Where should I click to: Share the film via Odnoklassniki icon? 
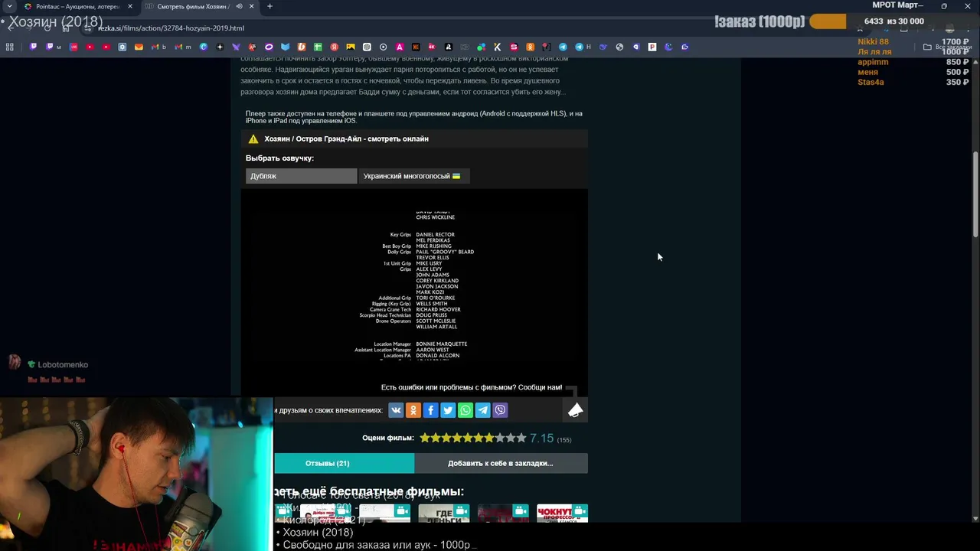(x=413, y=410)
